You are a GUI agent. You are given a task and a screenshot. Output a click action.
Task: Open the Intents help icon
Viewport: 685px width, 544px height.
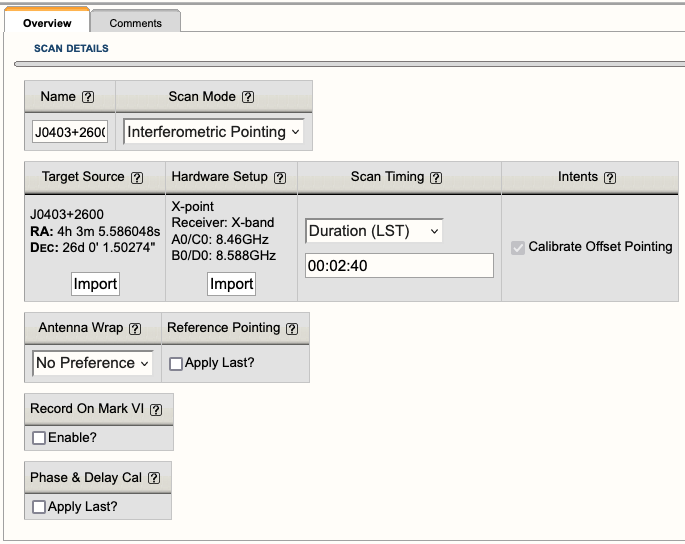click(x=610, y=177)
